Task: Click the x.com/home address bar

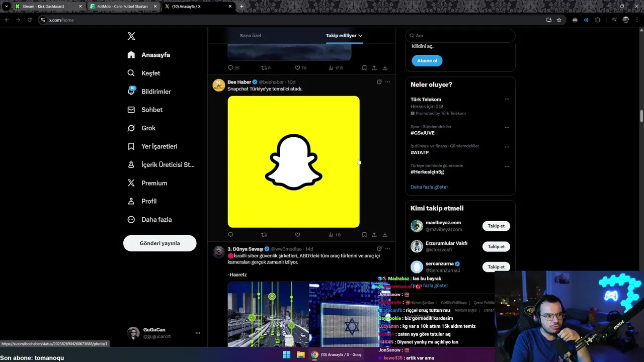Action: (x=292, y=20)
